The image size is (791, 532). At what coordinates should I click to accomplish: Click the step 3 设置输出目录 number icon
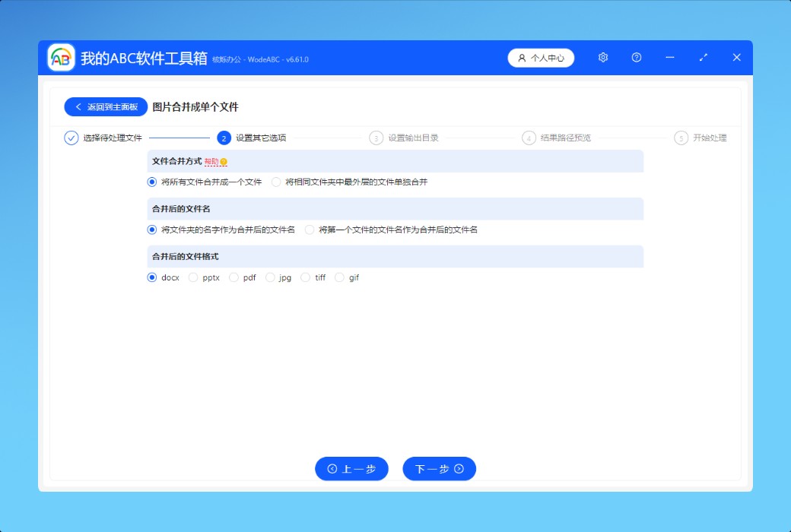pos(376,138)
